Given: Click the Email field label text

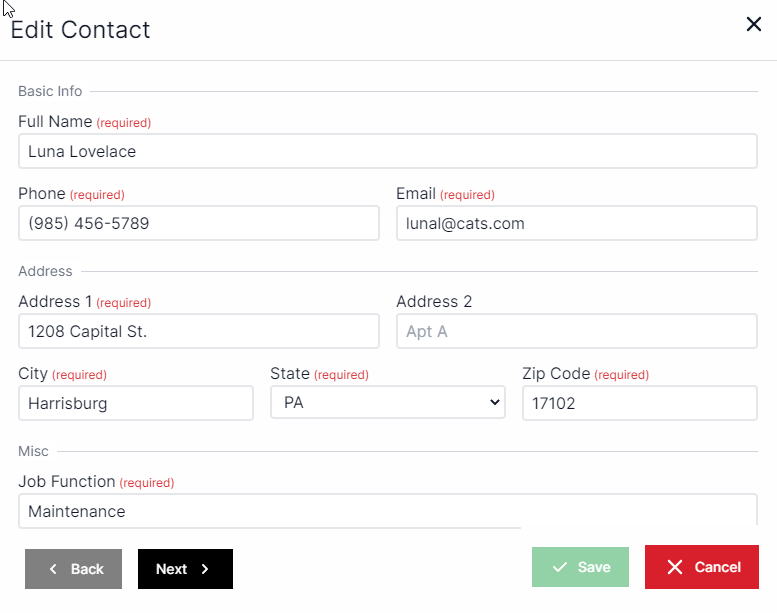Looking at the screenshot, I should point(416,194).
